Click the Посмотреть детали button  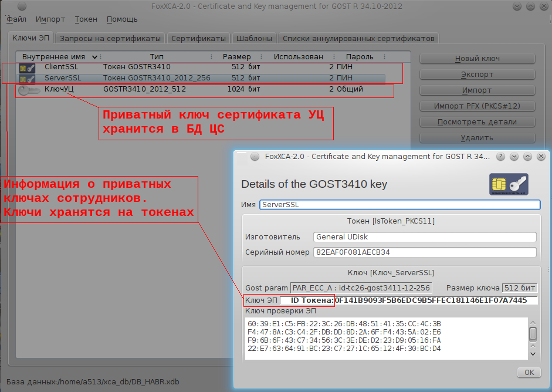[478, 122]
